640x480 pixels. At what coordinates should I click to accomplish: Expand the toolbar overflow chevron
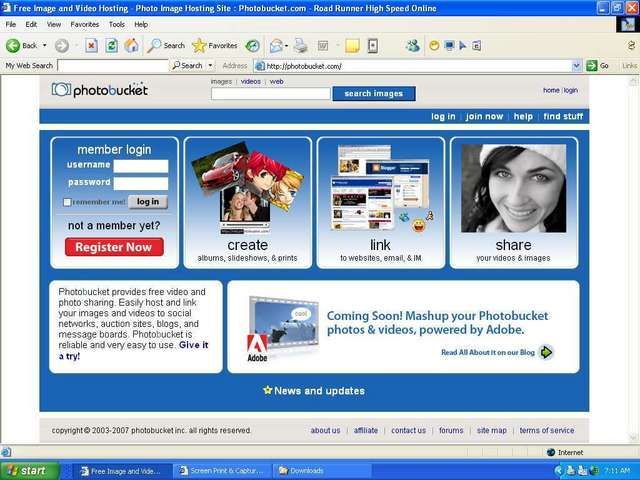(631, 45)
